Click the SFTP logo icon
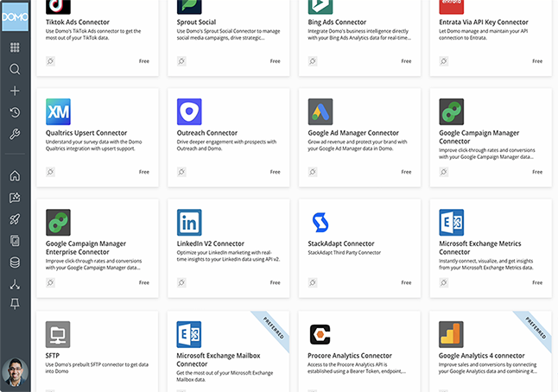The width and height of the screenshot is (558, 392). click(x=58, y=334)
